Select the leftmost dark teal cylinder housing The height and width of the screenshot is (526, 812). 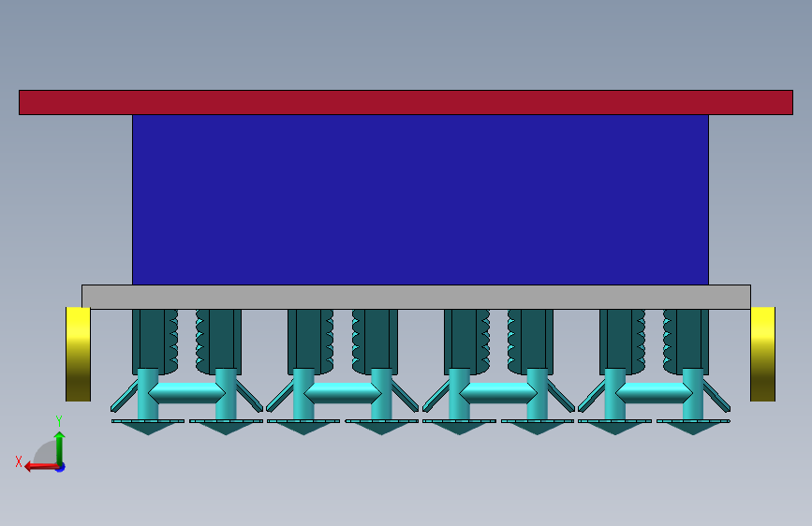pyautogui.click(x=155, y=342)
